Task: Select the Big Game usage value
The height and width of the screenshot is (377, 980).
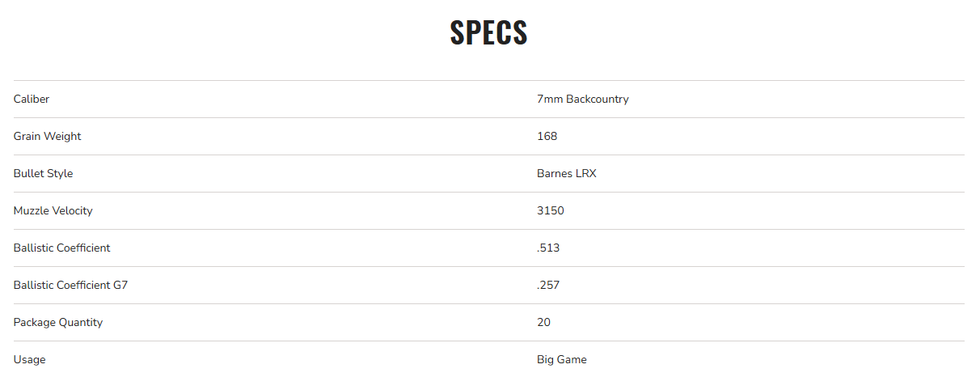Action: pos(561,360)
